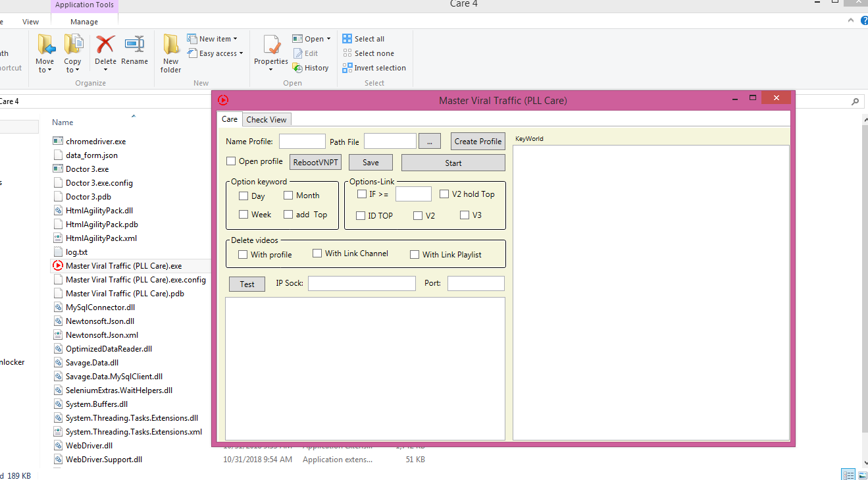
Task: Tick the With Link Playlist checkbox
Action: click(415, 254)
